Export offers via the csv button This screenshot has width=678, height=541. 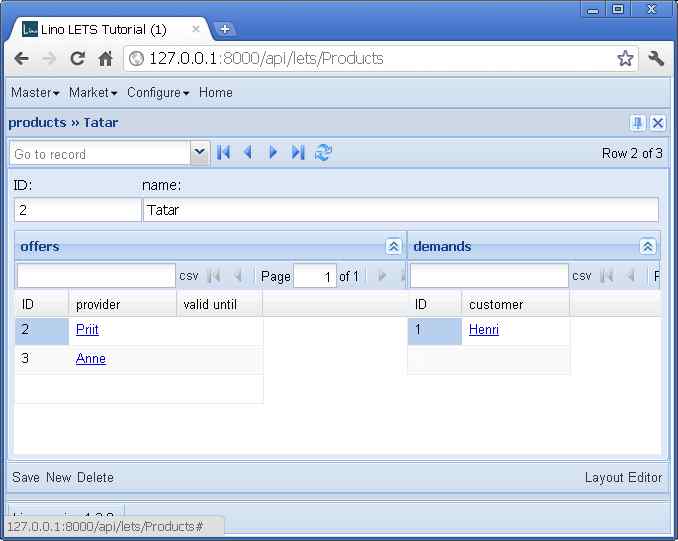click(189, 276)
